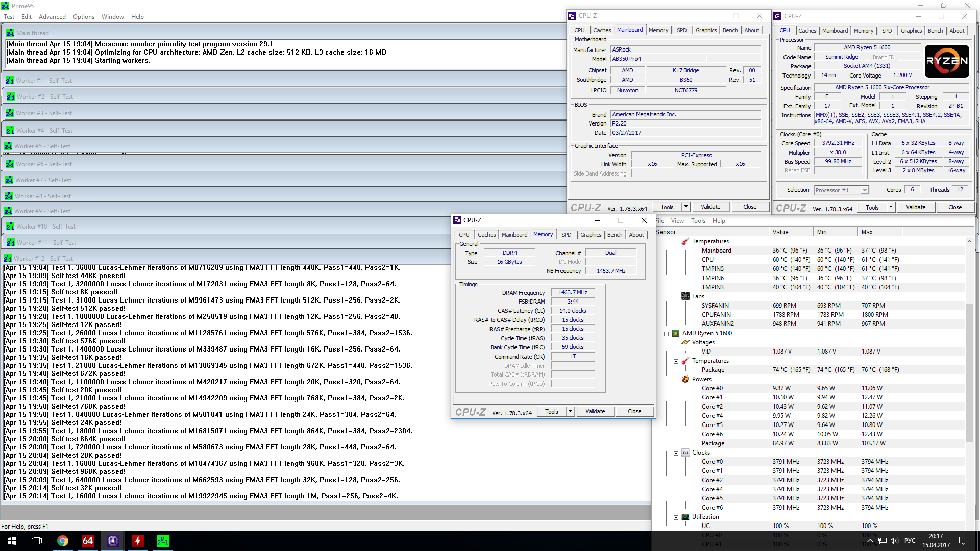Screen dimensions: 980x551
Task: Click Close button in Memory CPU-Z window
Action: 634,411
